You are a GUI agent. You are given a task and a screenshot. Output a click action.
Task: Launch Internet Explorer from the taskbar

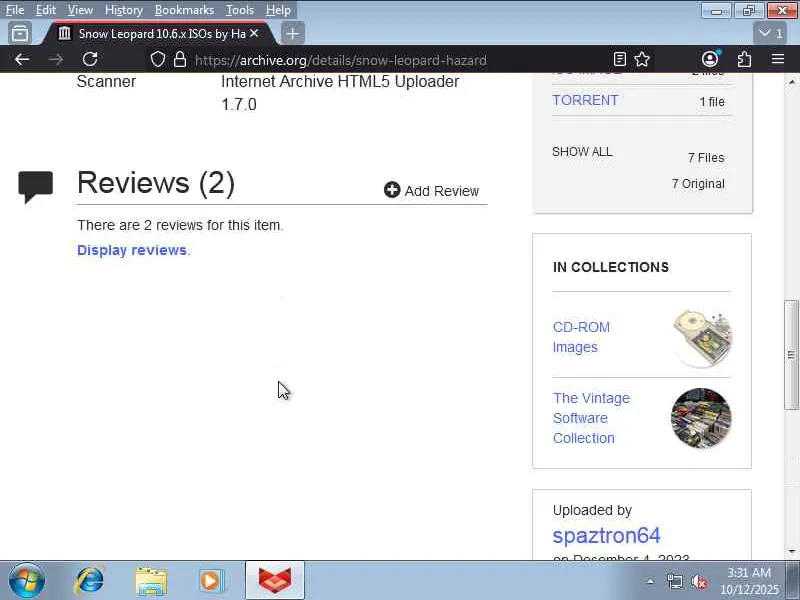(89, 581)
